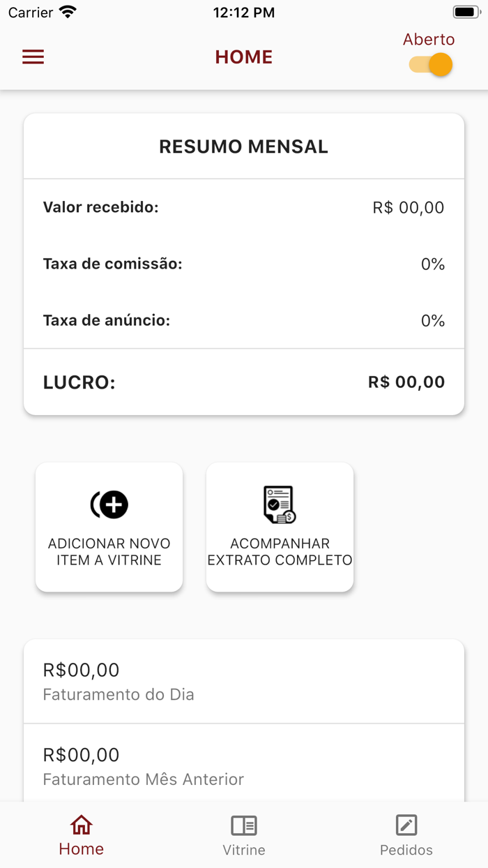Tap the Vitrine icon in bottom navigation
The image size is (488, 868).
pos(244,825)
